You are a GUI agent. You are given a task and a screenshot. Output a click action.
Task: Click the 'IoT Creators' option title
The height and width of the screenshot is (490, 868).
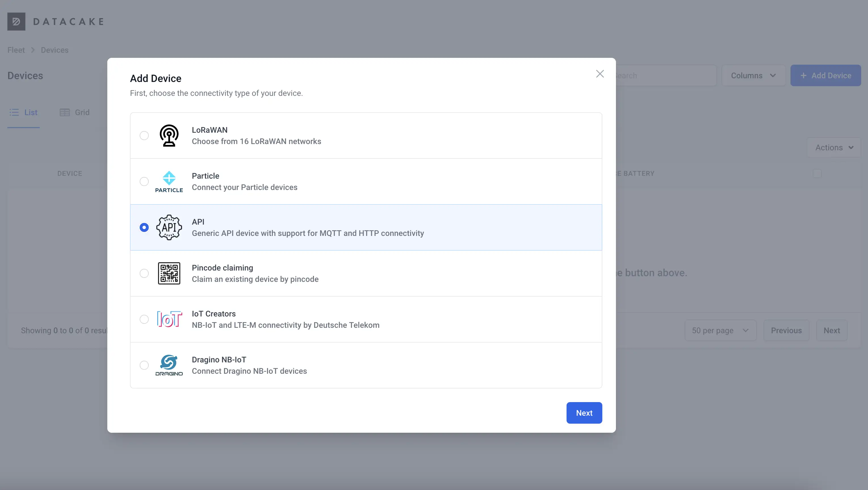pyautogui.click(x=214, y=314)
